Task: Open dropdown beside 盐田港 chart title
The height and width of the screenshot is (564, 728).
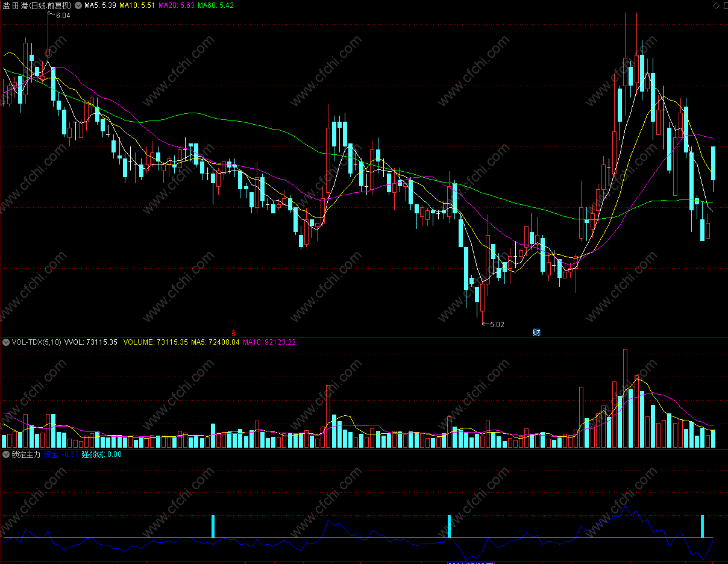Action: pyautogui.click(x=78, y=5)
